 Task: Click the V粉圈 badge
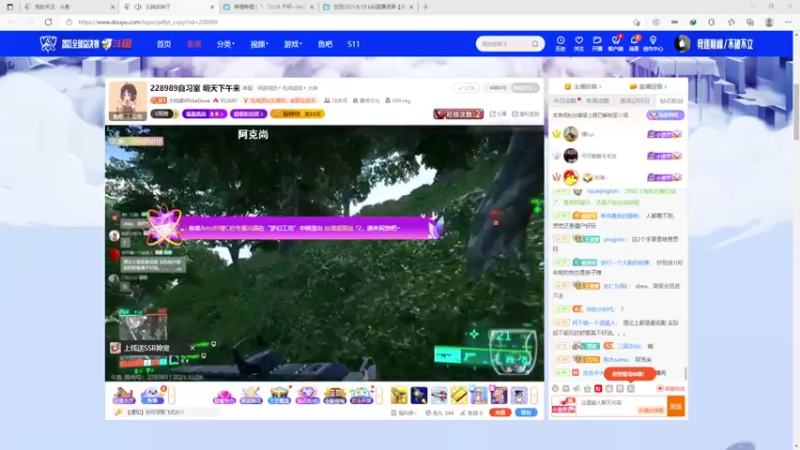pos(164,114)
